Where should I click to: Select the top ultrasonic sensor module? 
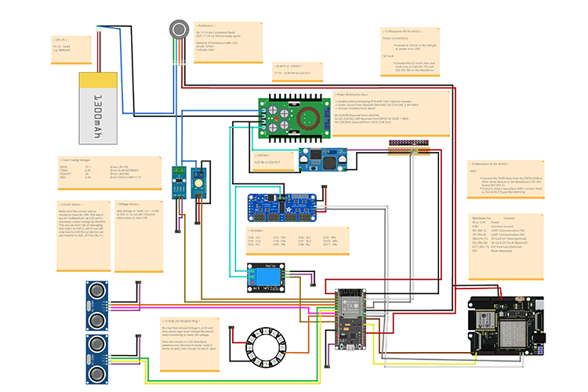99,301
